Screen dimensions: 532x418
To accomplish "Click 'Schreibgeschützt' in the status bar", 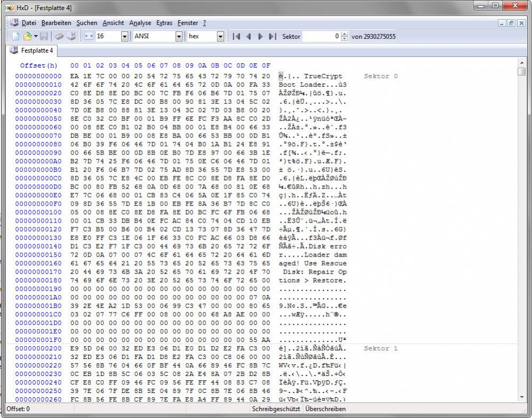I will point(276,409).
